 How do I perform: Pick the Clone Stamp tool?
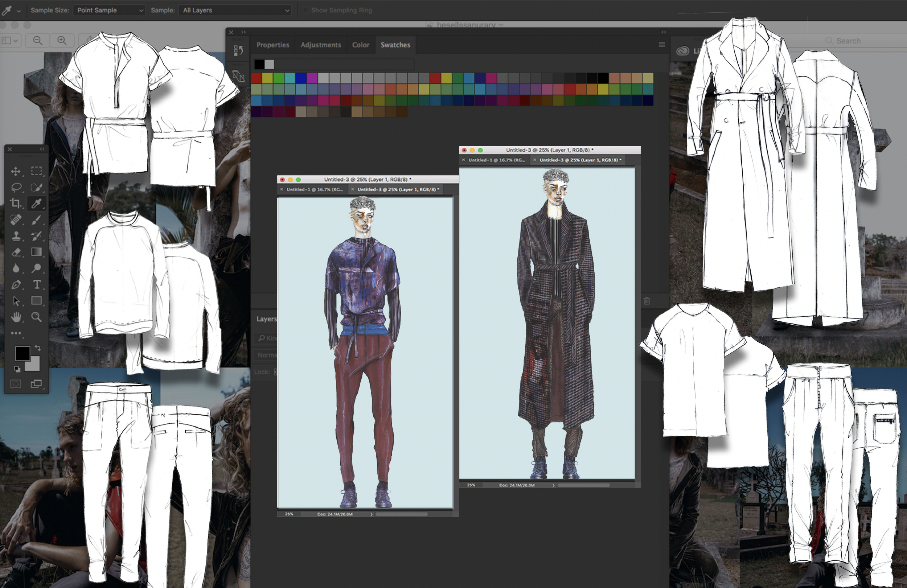point(16,236)
